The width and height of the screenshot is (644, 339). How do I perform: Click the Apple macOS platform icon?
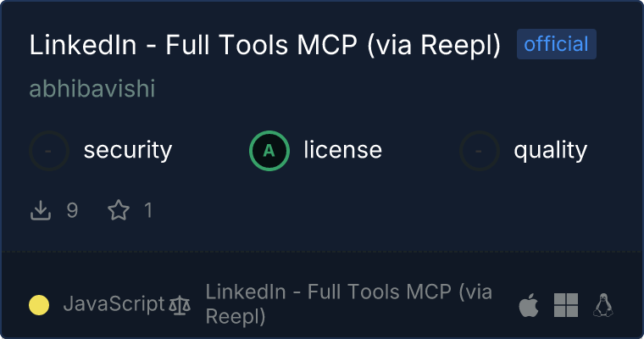pos(529,305)
